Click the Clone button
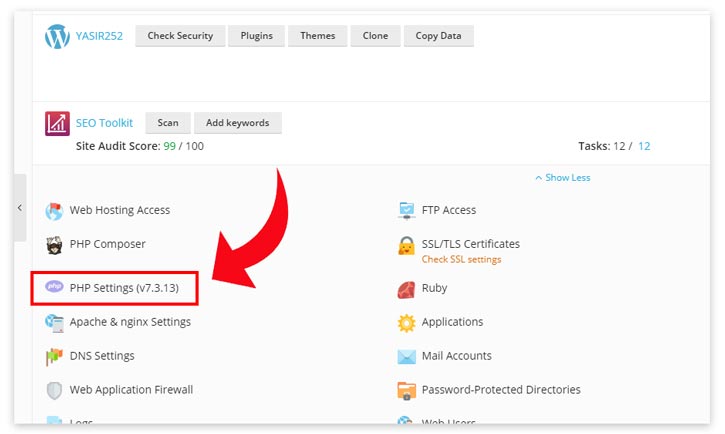 pyautogui.click(x=375, y=36)
